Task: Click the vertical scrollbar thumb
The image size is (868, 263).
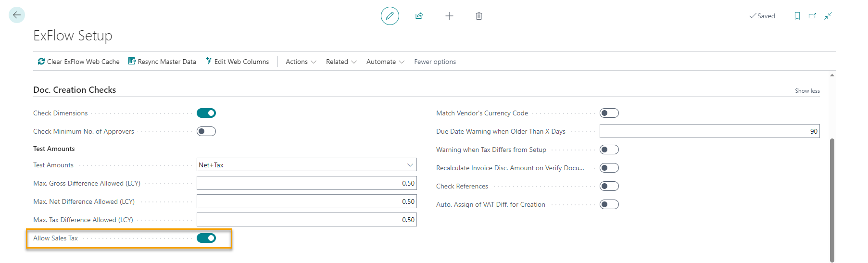Action: point(832,200)
